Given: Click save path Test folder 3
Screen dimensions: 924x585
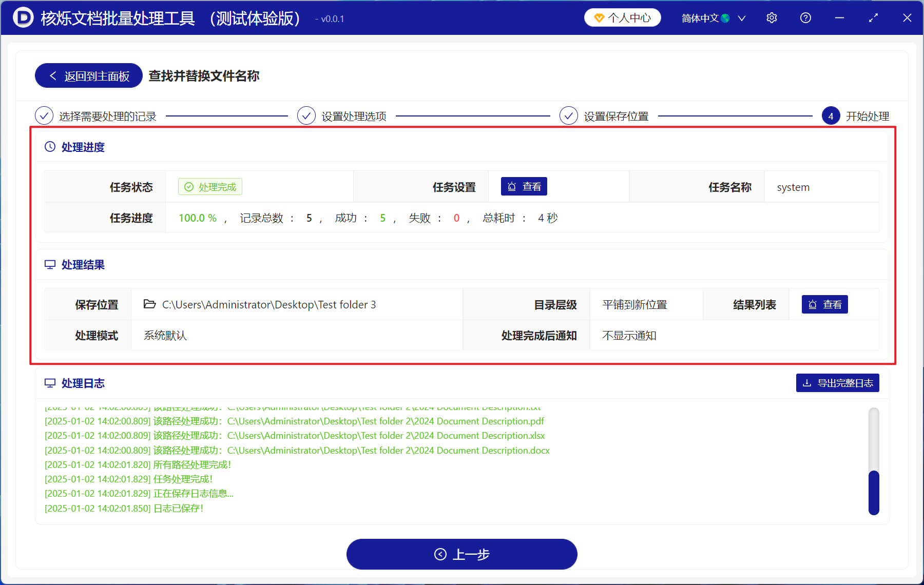Looking at the screenshot, I should coord(269,305).
